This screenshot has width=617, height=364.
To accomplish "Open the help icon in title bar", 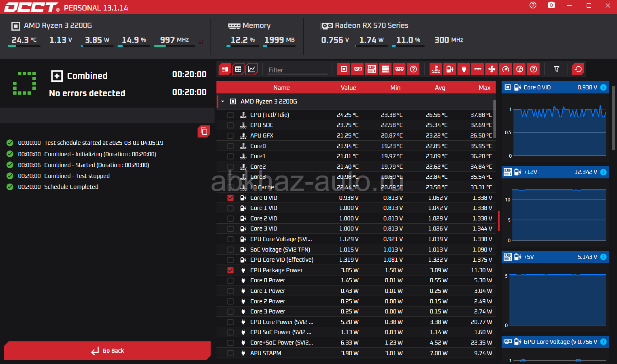I will pyautogui.click(x=533, y=5).
